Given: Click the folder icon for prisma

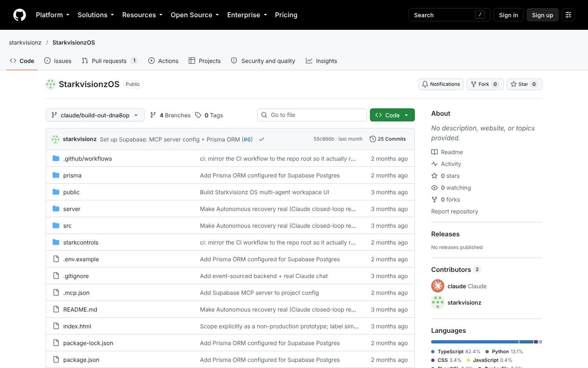Looking at the screenshot, I should pyautogui.click(x=56, y=175).
